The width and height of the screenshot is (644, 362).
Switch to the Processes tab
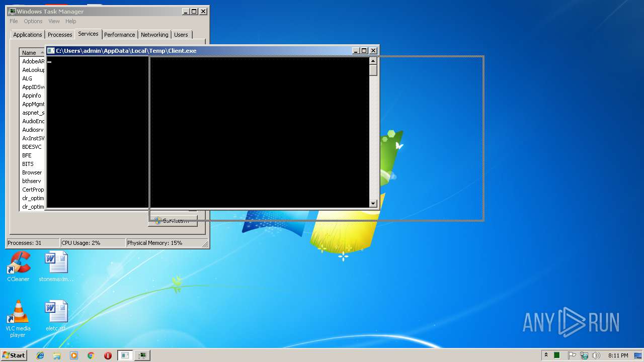pyautogui.click(x=60, y=35)
